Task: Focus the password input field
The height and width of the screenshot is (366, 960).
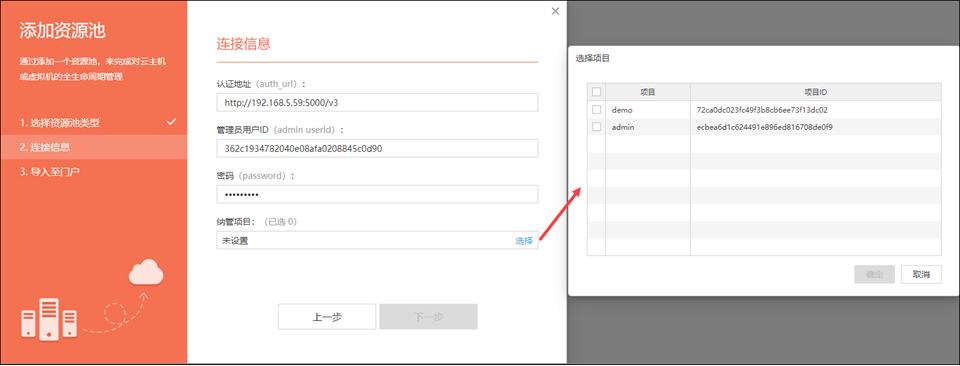Action: click(x=377, y=194)
